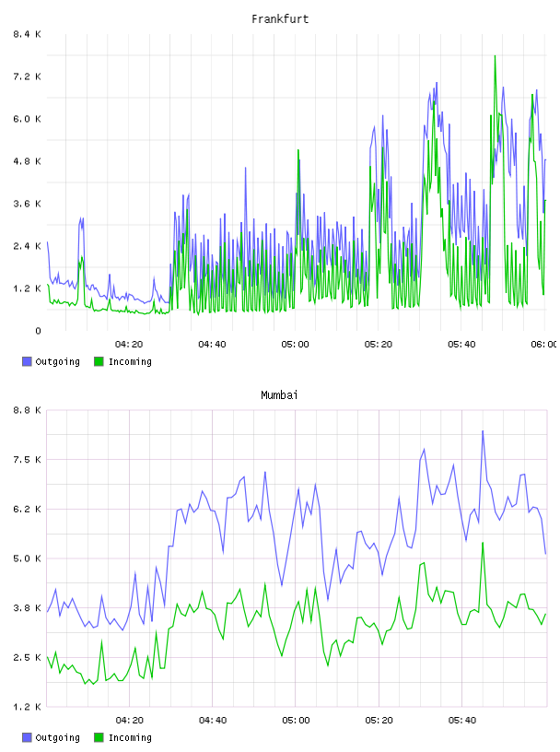Click the tallest green Incoming peak in Frankfurt

495,56
